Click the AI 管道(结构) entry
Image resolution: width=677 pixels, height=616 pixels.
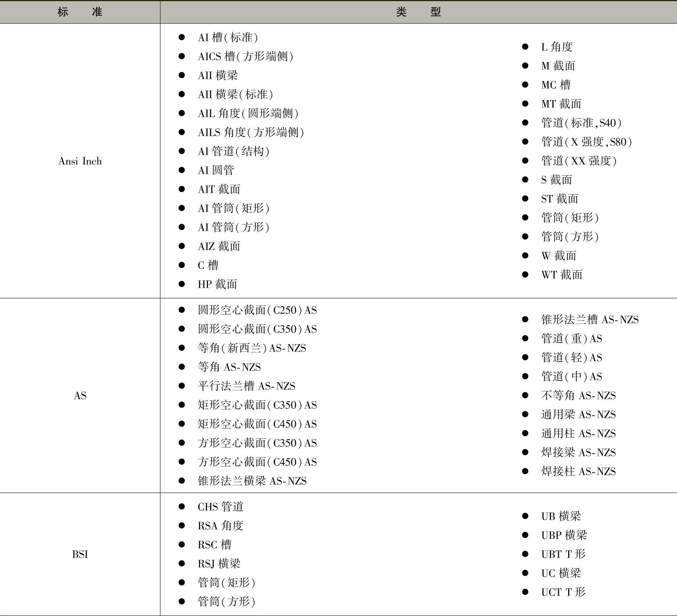tap(233, 151)
